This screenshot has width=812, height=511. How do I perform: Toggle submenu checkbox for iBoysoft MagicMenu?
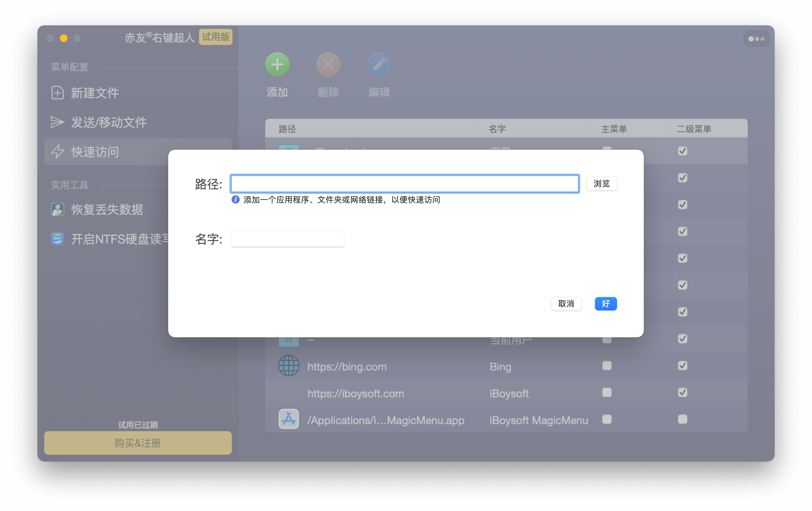tap(682, 419)
